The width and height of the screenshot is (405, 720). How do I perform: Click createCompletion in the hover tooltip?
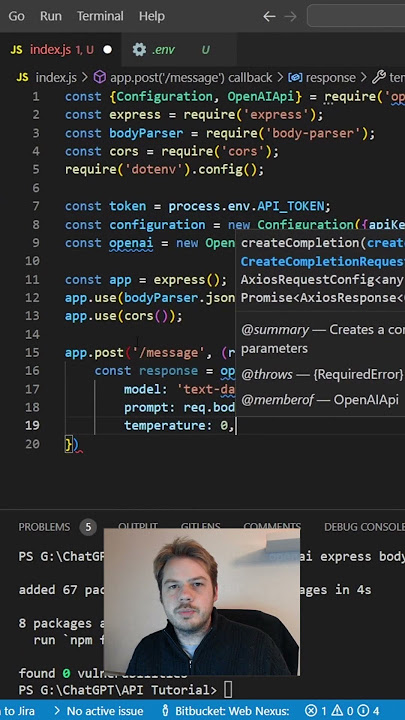tap(301, 243)
